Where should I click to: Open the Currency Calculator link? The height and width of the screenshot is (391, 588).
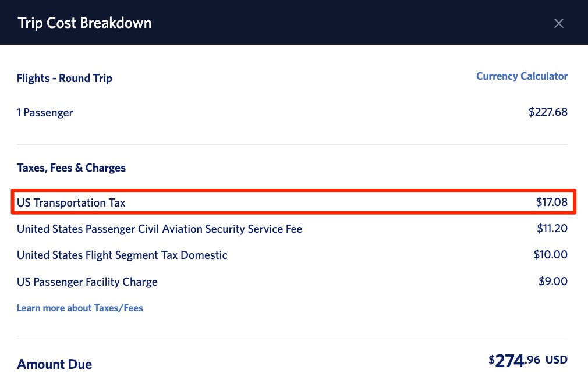pos(522,76)
